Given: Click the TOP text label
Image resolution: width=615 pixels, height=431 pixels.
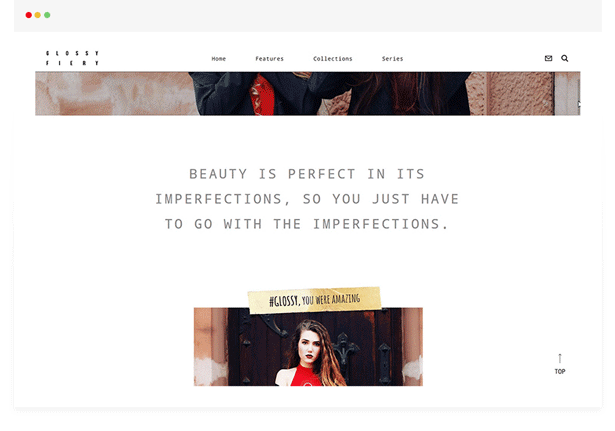Looking at the screenshot, I should coord(560,371).
